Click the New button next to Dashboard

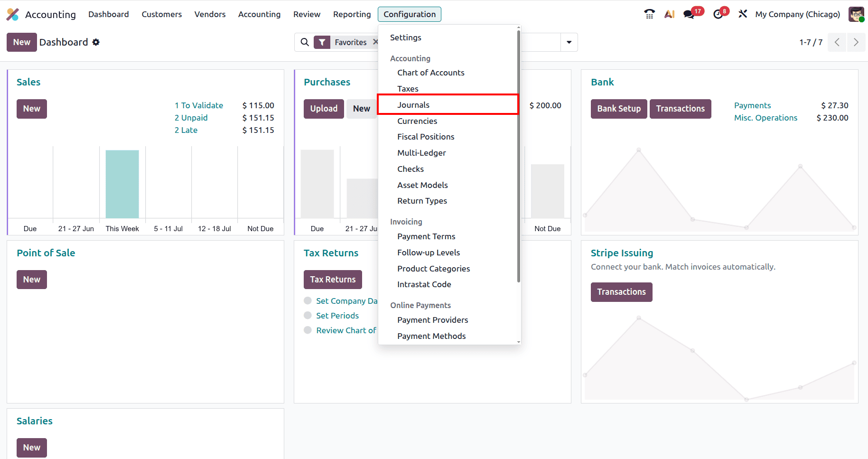point(22,42)
